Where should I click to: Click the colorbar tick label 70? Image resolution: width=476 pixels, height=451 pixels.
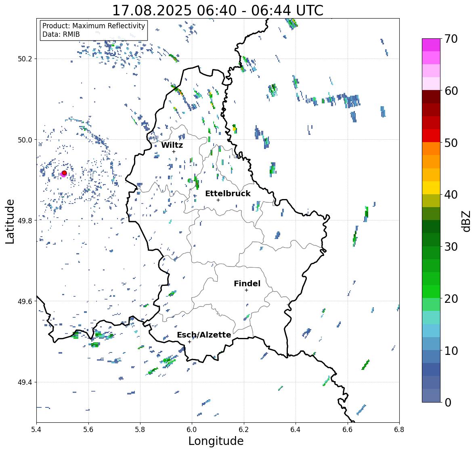pyautogui.click(x=451, y=39)
